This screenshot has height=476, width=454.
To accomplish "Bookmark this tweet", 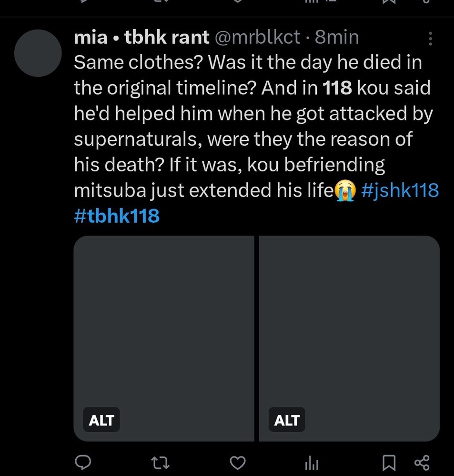I will [x=389, y=463].
